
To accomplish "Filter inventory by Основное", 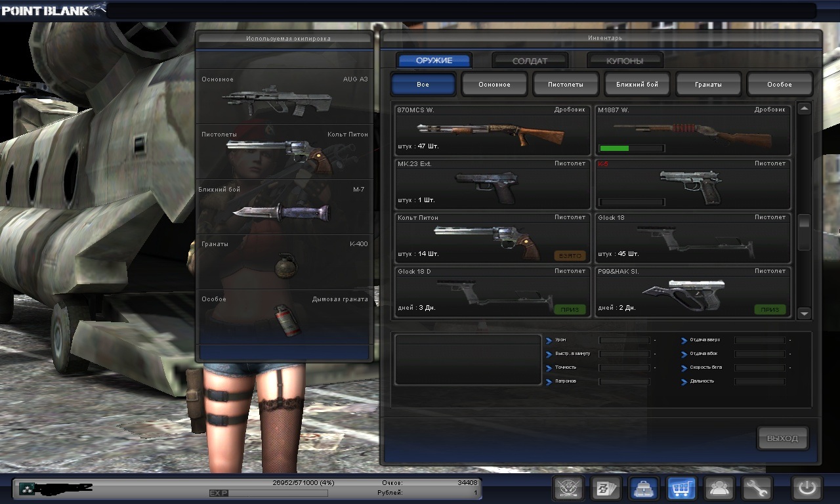I will 494,84.
